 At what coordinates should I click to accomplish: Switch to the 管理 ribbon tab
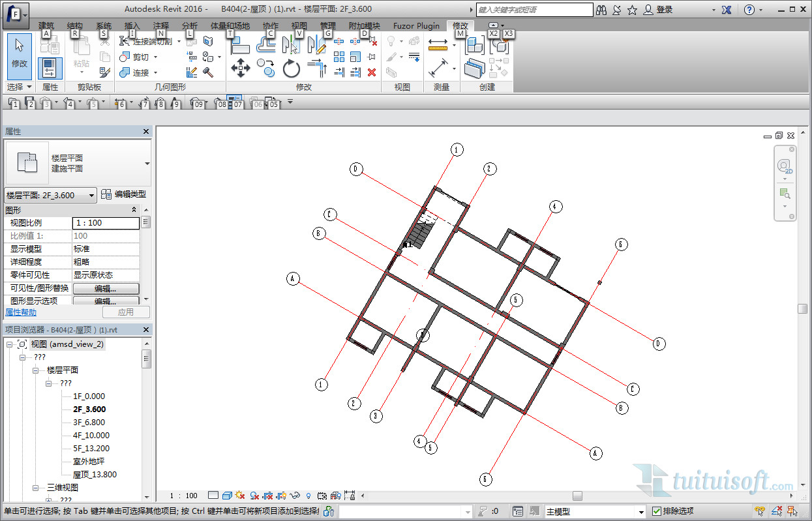328,26
